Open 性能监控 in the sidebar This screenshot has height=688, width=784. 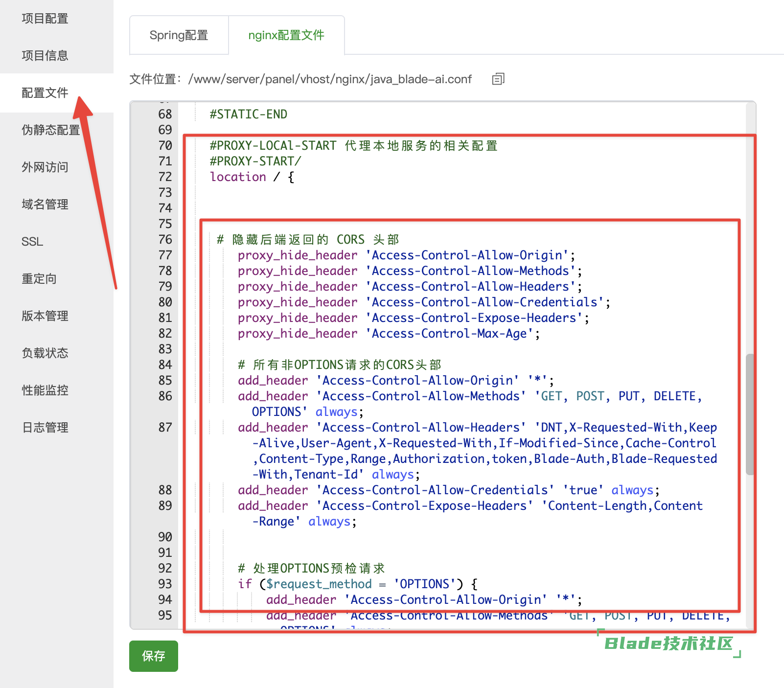click(x=45, y=390)
